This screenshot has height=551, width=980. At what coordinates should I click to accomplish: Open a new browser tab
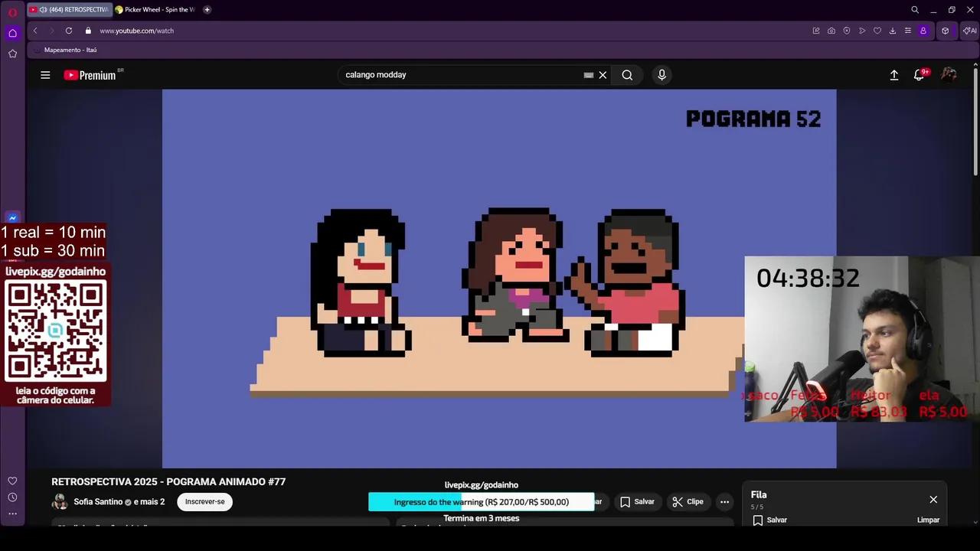click(x=207, y=10)
